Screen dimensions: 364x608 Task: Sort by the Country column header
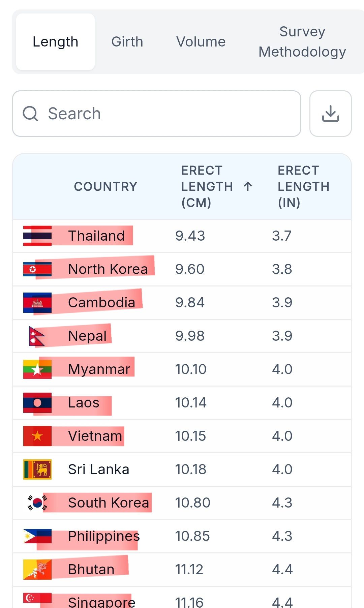[x=105, y=186]
